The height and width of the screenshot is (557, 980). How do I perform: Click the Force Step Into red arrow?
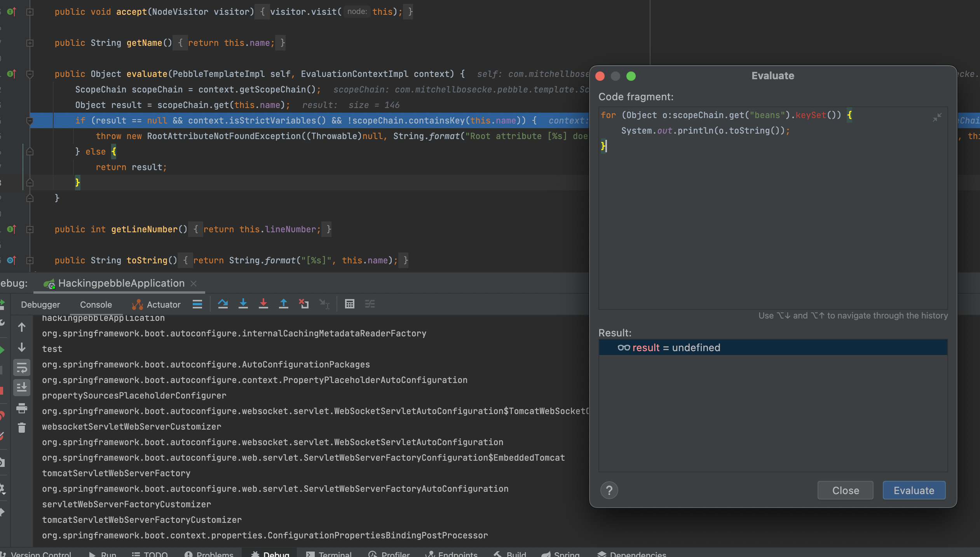pyautogui.click(x=263, y=304)
